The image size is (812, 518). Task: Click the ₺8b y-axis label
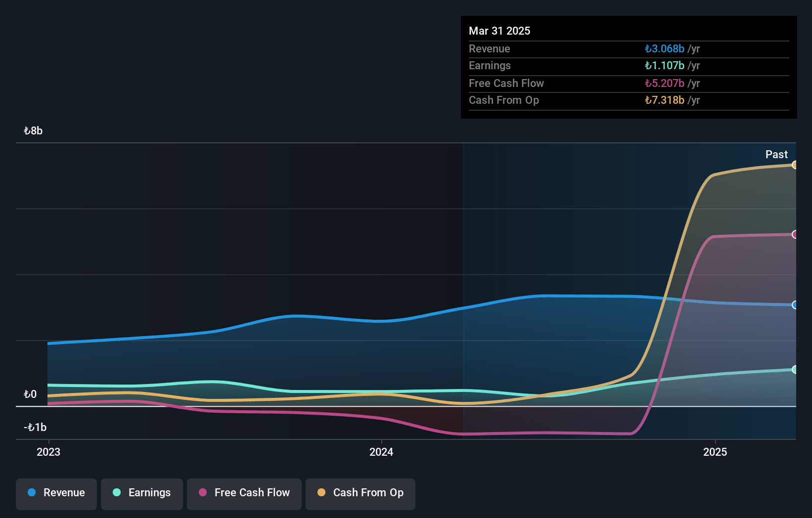pyautogui.click(x=33, y=131)
